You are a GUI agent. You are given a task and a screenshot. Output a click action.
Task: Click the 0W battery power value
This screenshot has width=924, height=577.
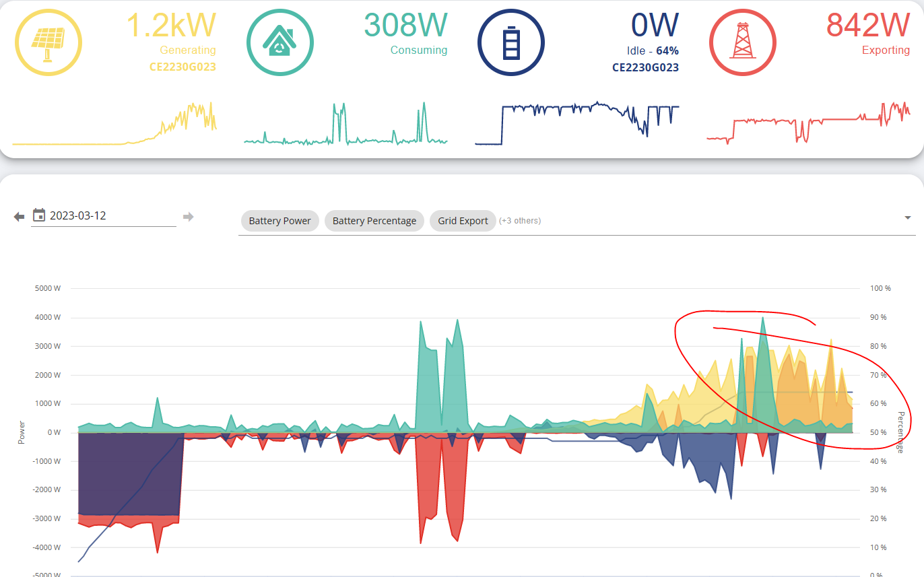tap(655, 25)
